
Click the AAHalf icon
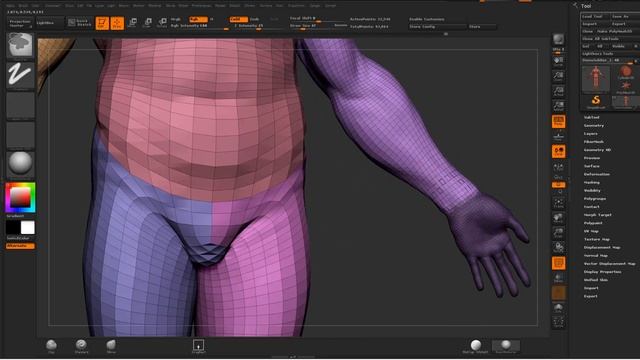click(x=558, y=106)
